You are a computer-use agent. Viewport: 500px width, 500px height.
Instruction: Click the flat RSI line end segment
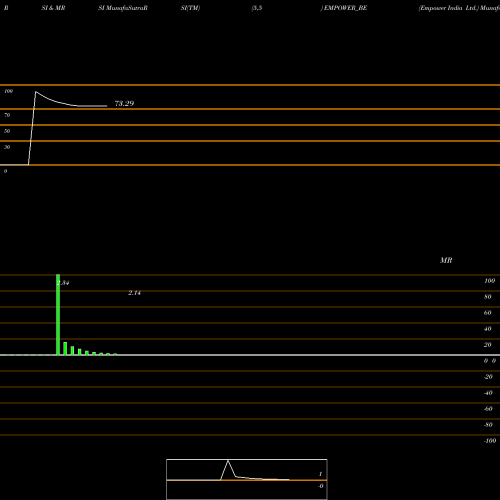click(x=92, y=106)
